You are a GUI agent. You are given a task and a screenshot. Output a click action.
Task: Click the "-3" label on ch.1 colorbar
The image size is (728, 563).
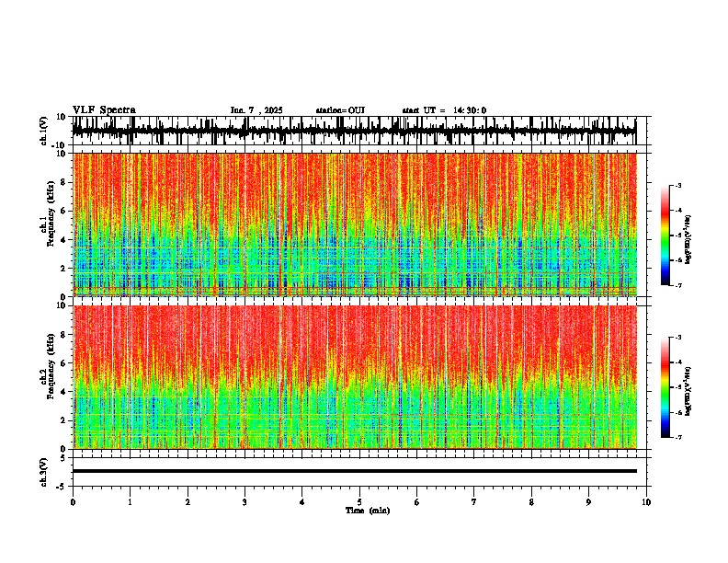tap(678, 186)
